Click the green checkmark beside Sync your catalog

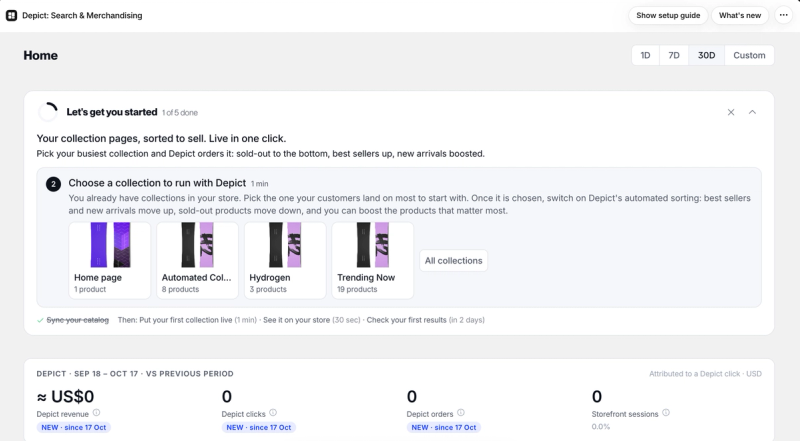point(40,321)
